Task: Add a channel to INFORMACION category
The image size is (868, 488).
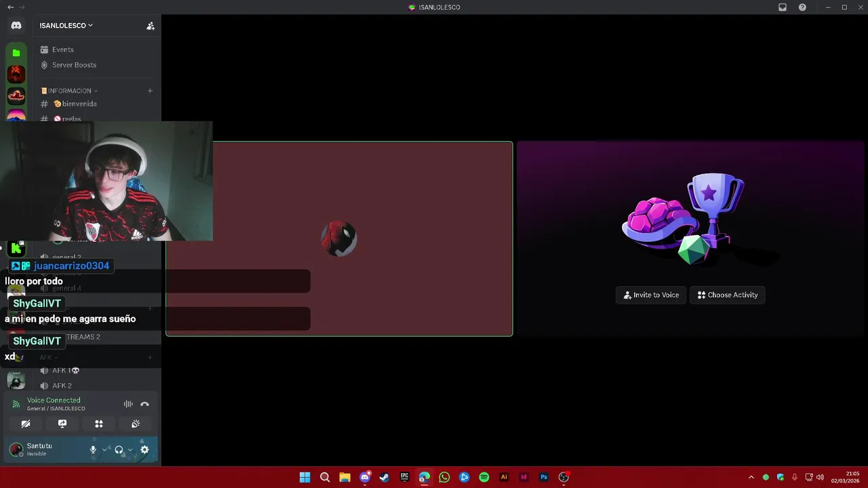Action: click(x=150, y=91)
